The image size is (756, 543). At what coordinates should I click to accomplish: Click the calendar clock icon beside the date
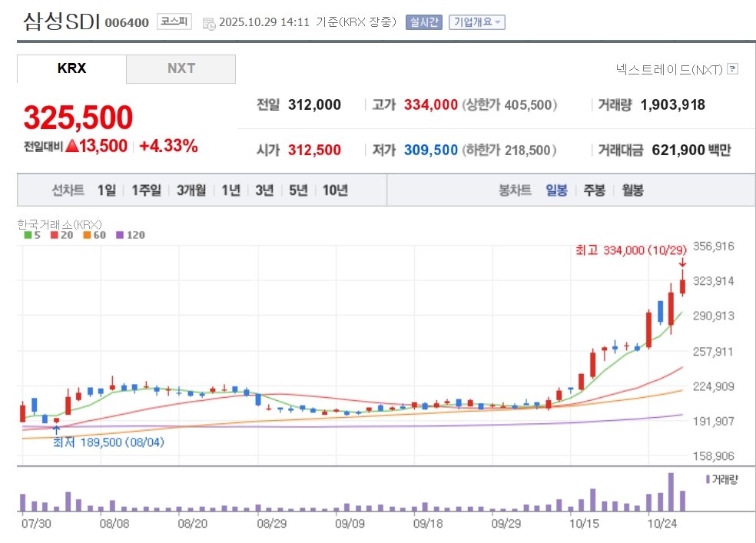click(209, 23)
